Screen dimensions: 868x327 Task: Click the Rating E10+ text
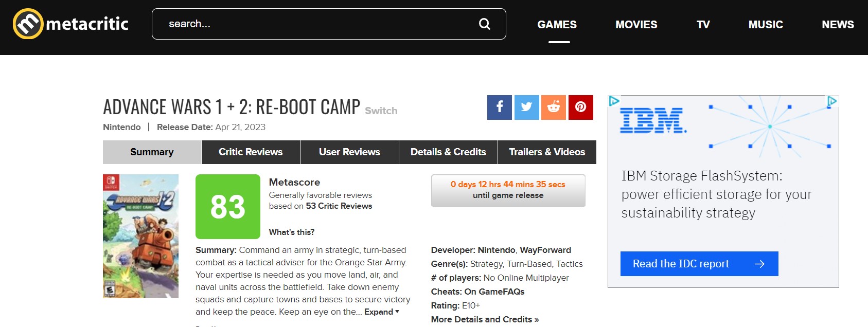(x=455, y=306)
